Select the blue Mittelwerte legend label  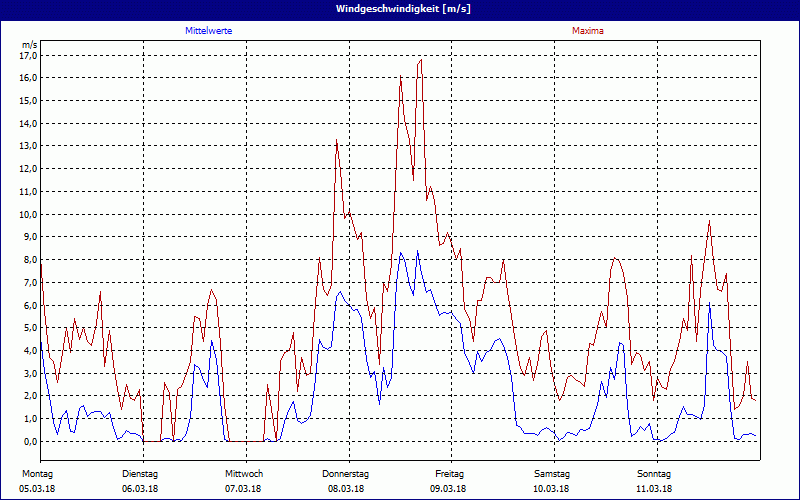pyautogui.click(x=209, y=31)
